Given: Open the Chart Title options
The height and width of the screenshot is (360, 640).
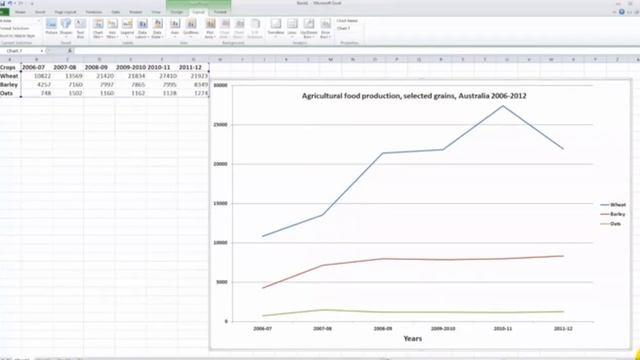Looking at the screenshot, I should tap(98, 29).
